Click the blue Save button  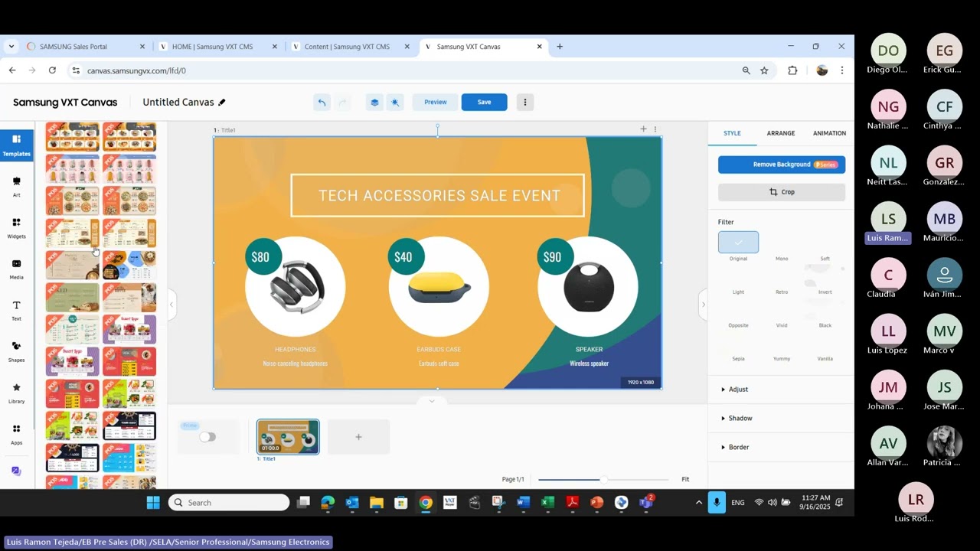coord(484,102)
